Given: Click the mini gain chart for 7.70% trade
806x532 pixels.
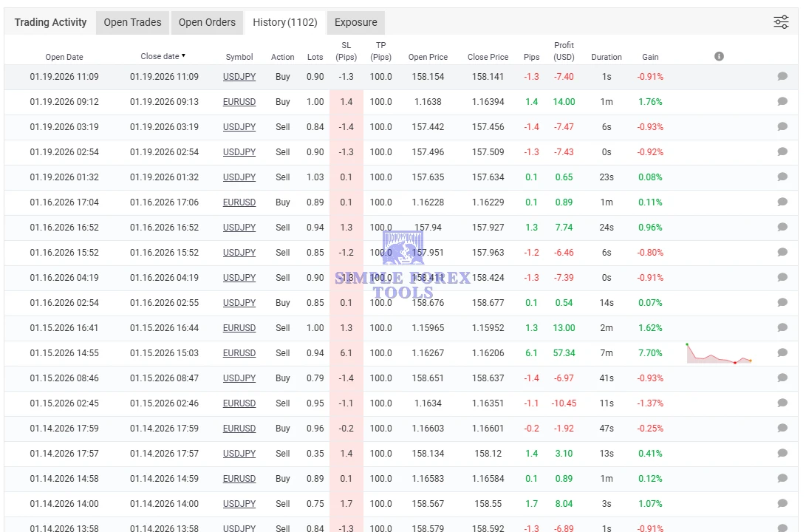Looking at the screenshot, I should (719, 353).
